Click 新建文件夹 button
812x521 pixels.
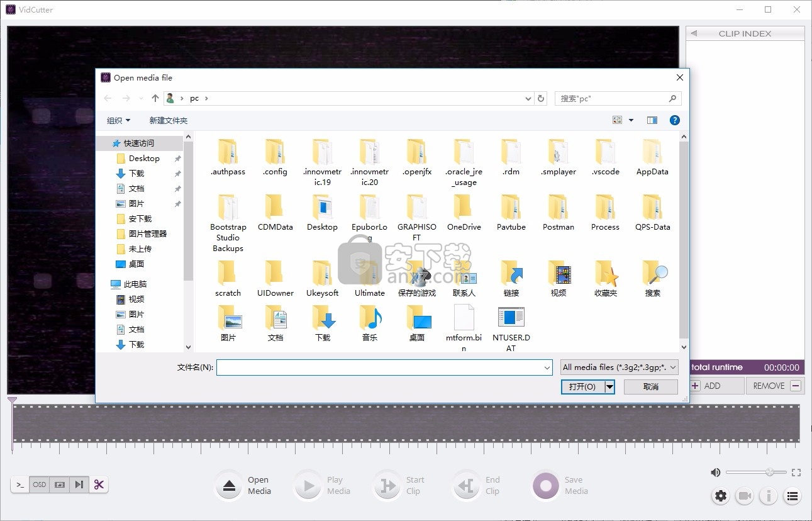(x=168, y=120)
